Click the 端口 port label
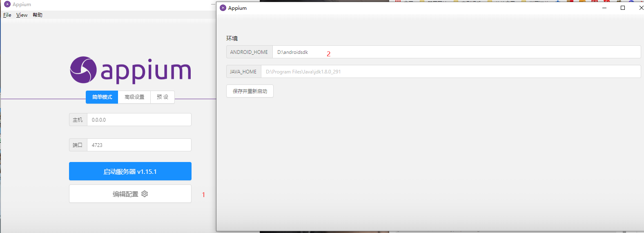 pos(78,145)
